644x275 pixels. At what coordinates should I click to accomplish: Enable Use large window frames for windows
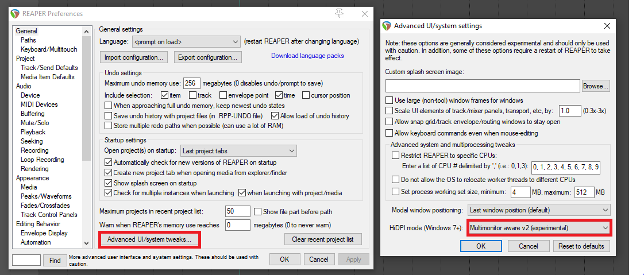389,100
